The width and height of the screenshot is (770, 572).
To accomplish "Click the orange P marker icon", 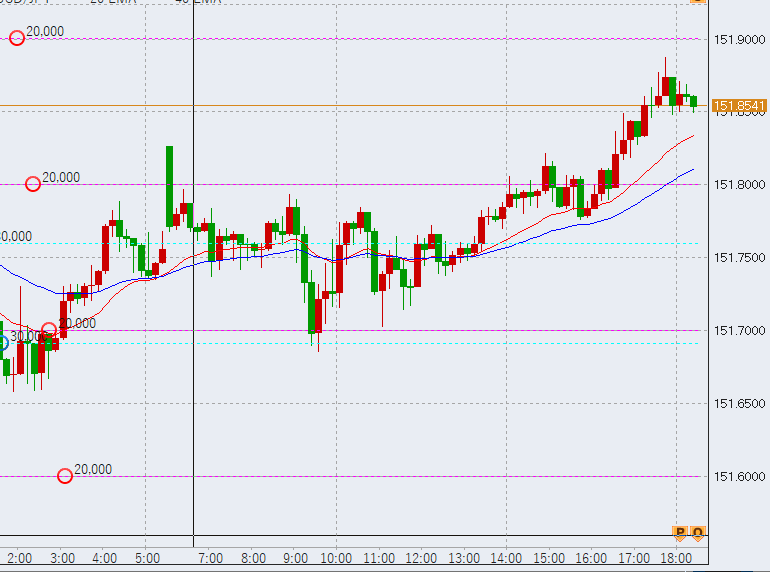I will coord(680,533).
